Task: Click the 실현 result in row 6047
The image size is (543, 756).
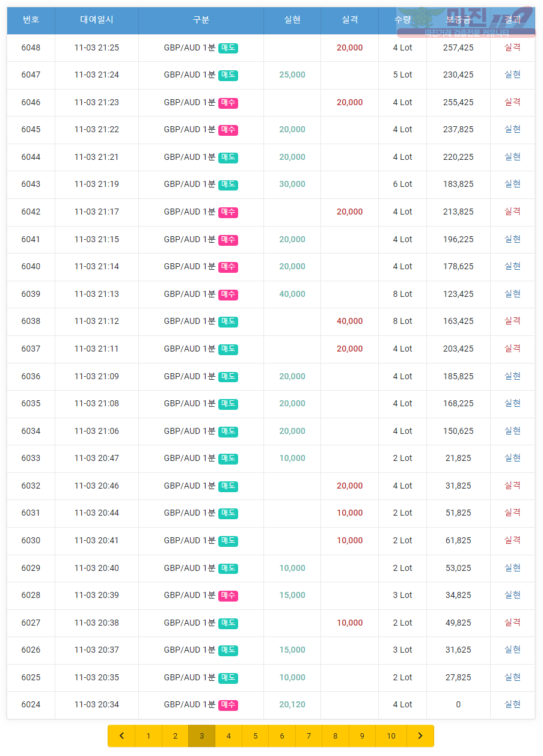Action: [x=512, y=75]
